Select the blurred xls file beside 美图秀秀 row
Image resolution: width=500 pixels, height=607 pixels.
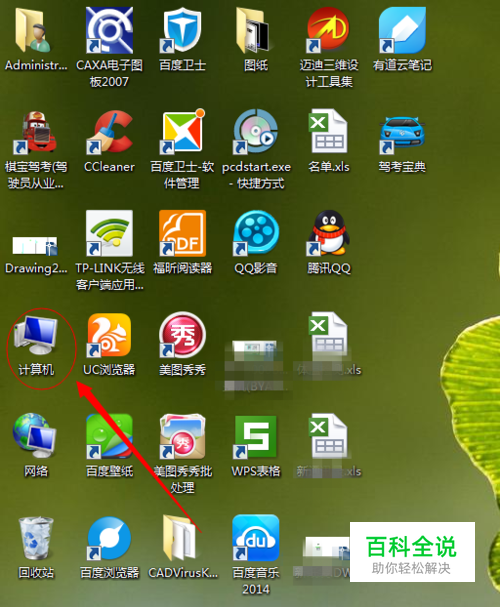click(x=328, y=335)
